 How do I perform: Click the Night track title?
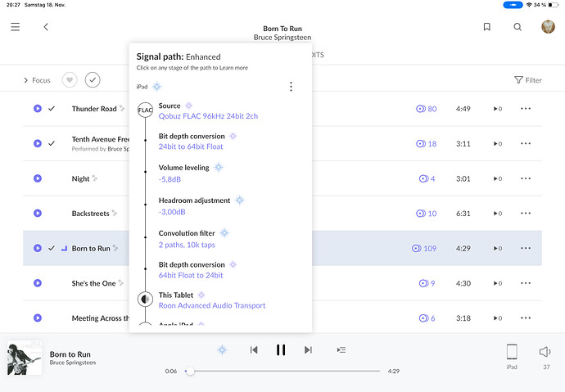coord(80,179)
